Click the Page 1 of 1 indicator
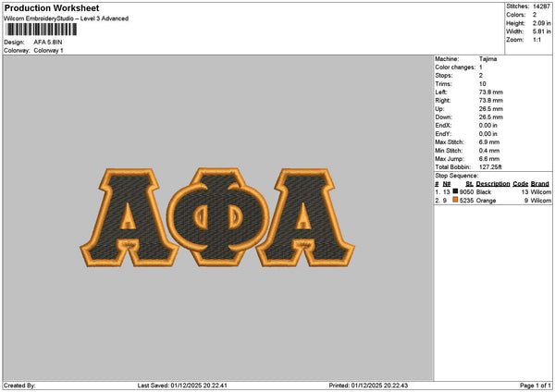This screenshot has height=392, width=555. (x=536, y=386)
